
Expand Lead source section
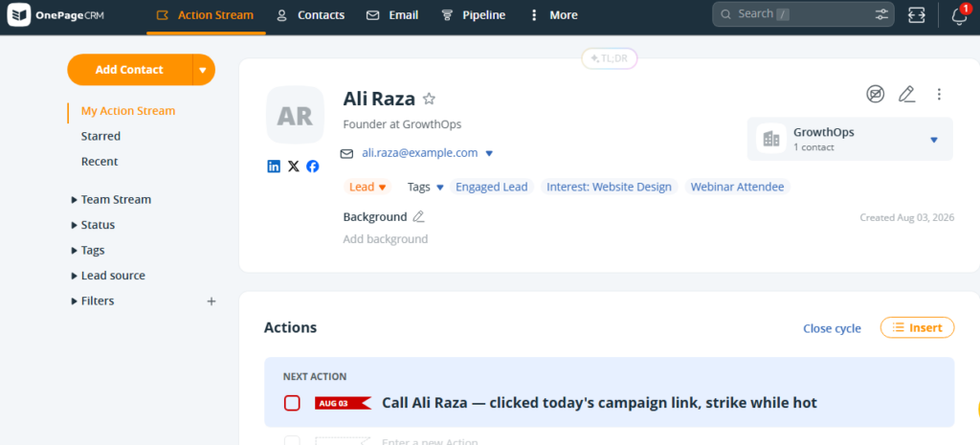108,276
